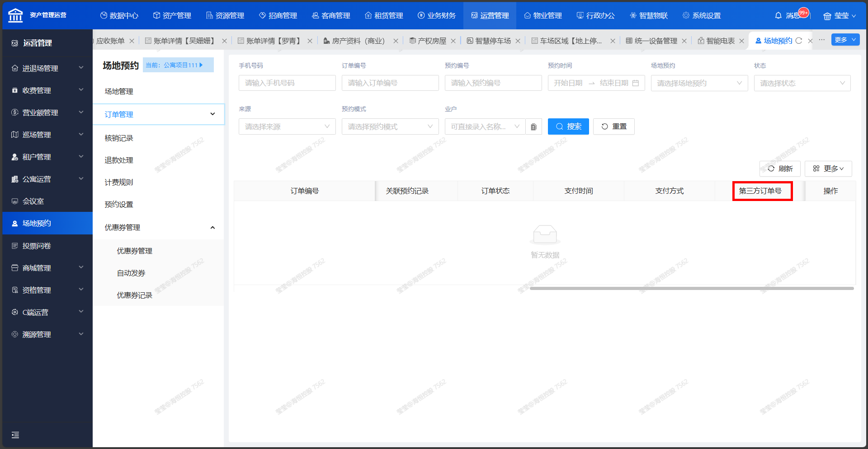Click the 请输入手机号码 phone input field

click(287, 83)
